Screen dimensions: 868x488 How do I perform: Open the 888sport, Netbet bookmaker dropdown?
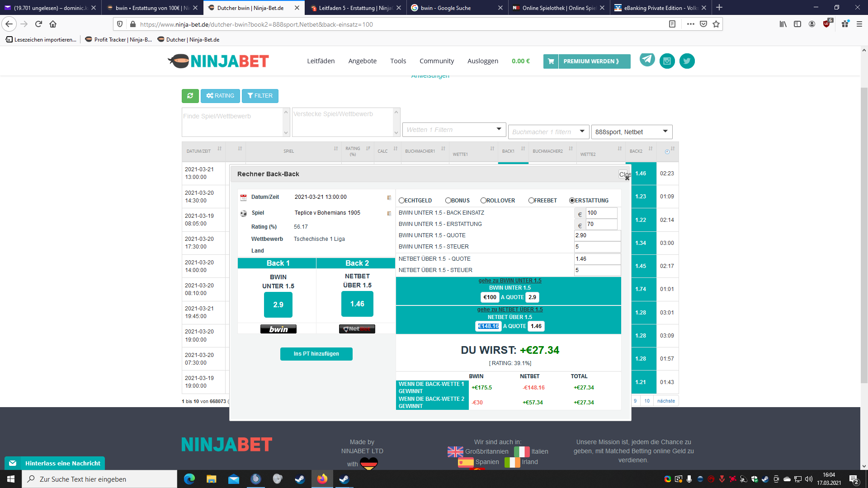coord(632,132)
